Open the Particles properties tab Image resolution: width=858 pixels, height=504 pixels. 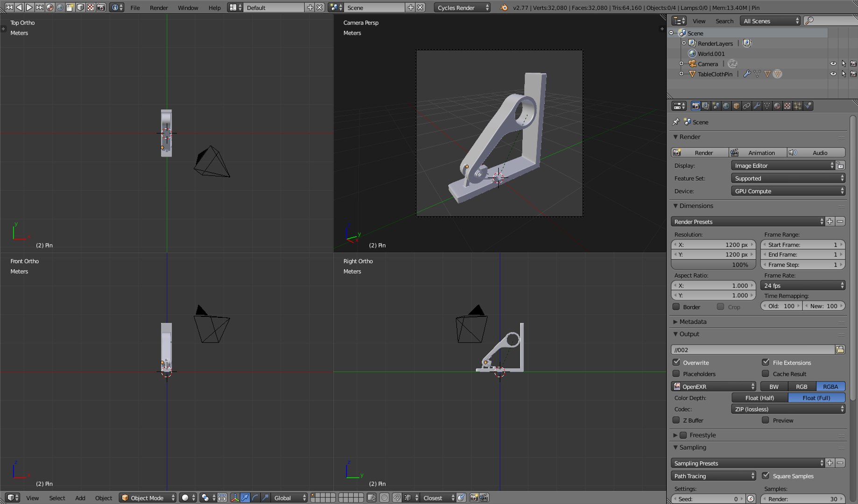(x=798, y=106)
